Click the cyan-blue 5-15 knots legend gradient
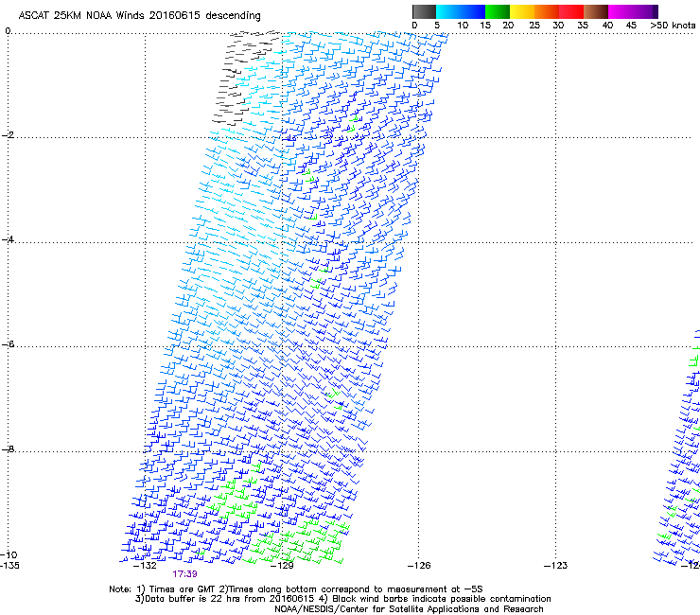 click(461, 11)
